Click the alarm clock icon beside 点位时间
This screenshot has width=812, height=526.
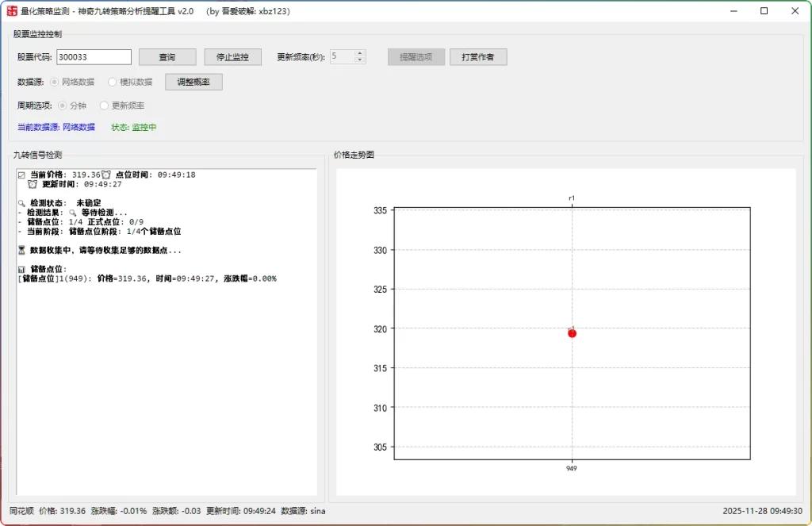click(x=105, y=175)
